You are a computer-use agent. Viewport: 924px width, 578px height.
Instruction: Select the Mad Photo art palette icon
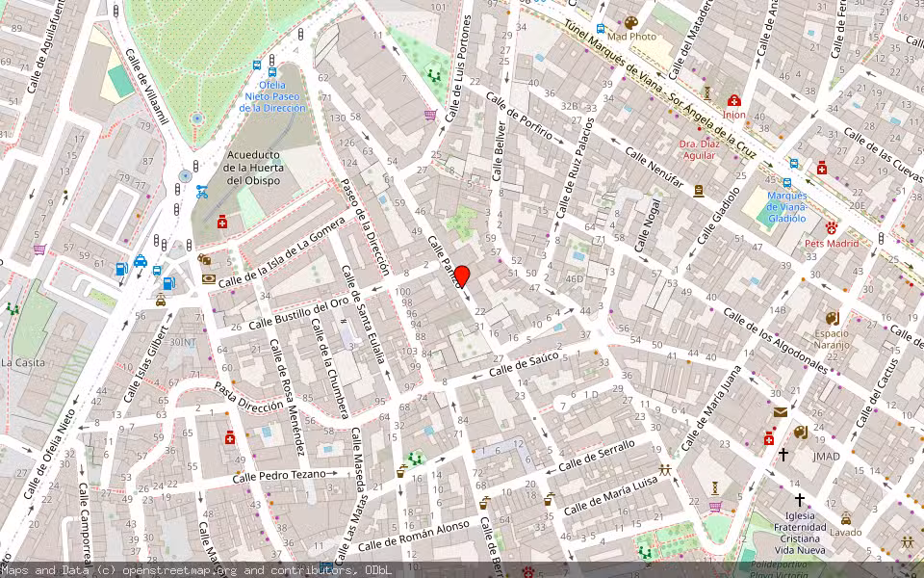630,23
